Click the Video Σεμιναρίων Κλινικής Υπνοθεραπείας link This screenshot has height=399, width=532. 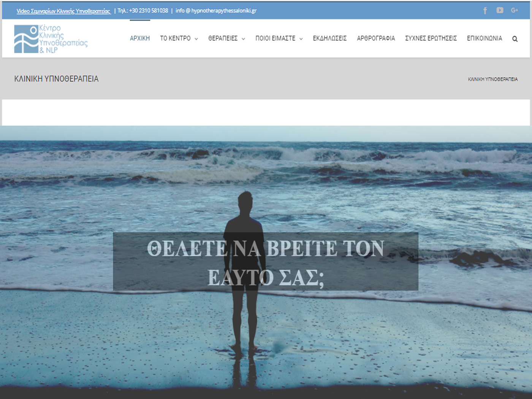click(x=63, y=11)
